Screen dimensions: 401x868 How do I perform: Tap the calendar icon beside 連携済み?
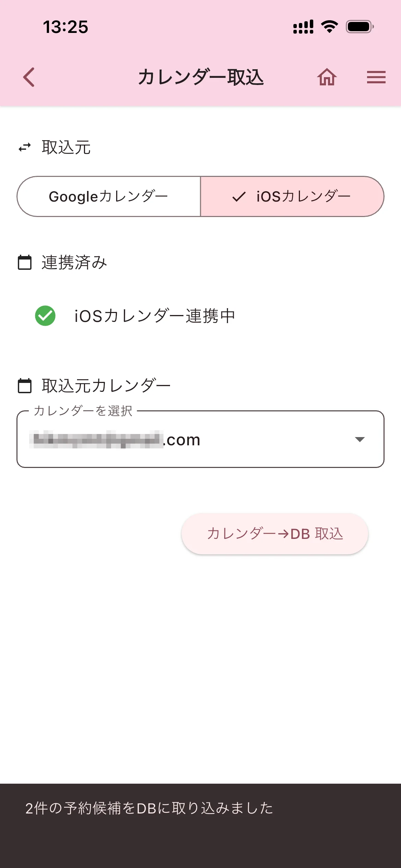tap(25, 263)
